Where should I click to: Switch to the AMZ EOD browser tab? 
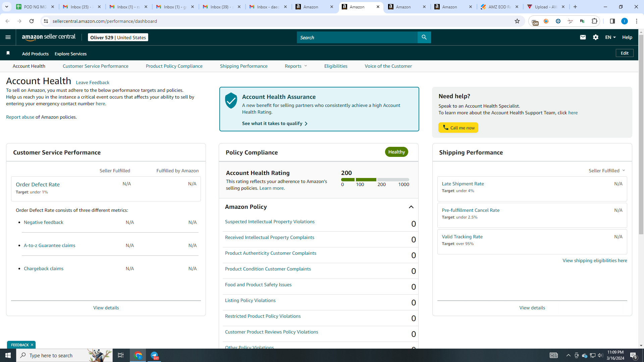(499, 7)
